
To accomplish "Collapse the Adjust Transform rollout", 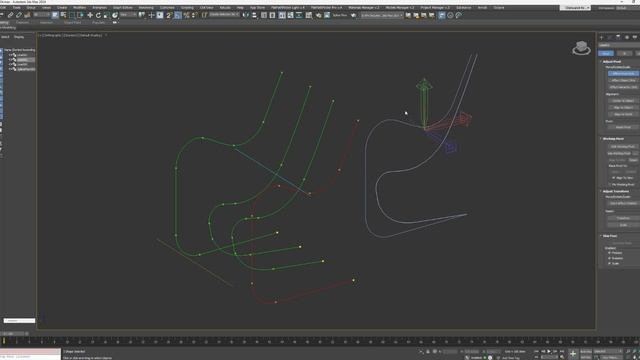I will tap(616, 191).
